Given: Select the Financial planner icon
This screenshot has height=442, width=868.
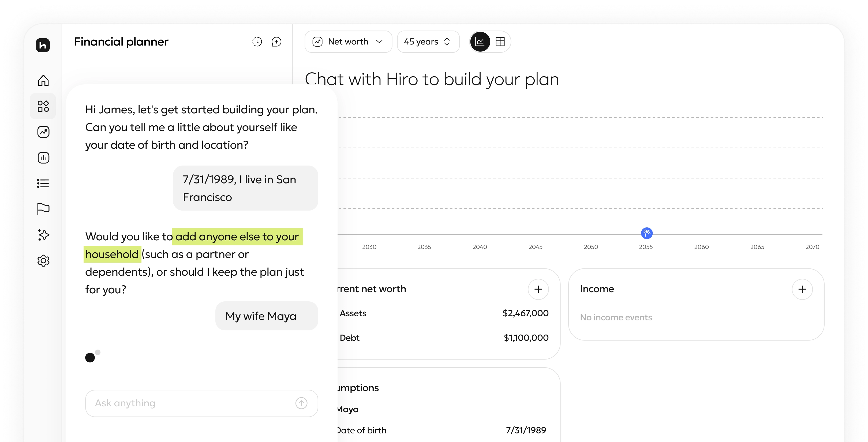Looking at the screenshot, I should (43, 106).
